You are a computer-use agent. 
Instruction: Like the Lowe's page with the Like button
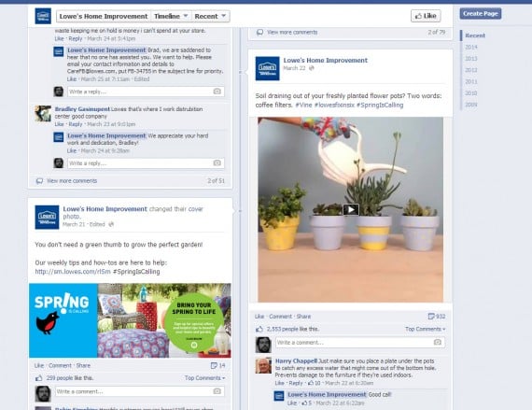click(426, 16)
